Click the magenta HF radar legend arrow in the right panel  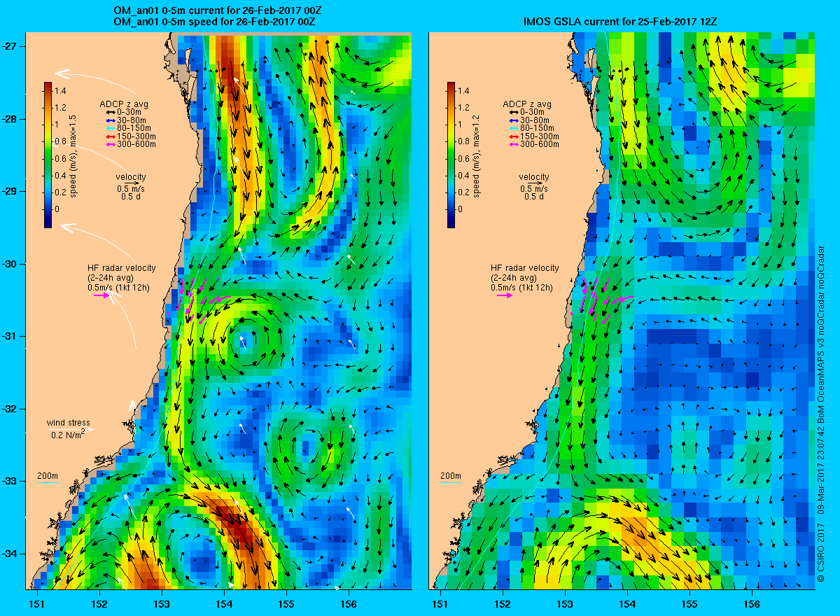click(505, 295)
